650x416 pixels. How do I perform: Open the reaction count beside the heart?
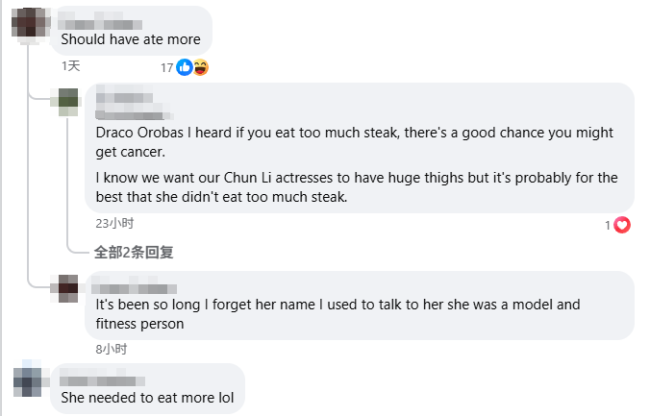coord(607,225)
